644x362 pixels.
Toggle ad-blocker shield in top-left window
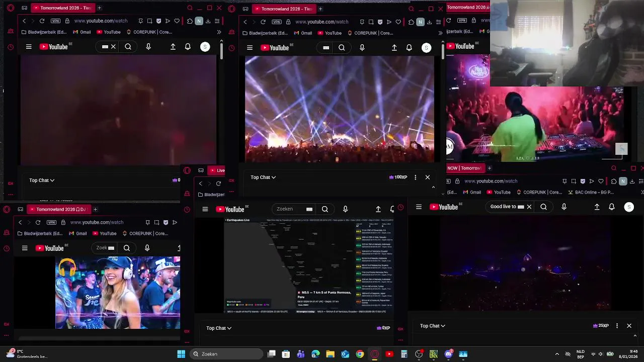click(x=158, y=21)
